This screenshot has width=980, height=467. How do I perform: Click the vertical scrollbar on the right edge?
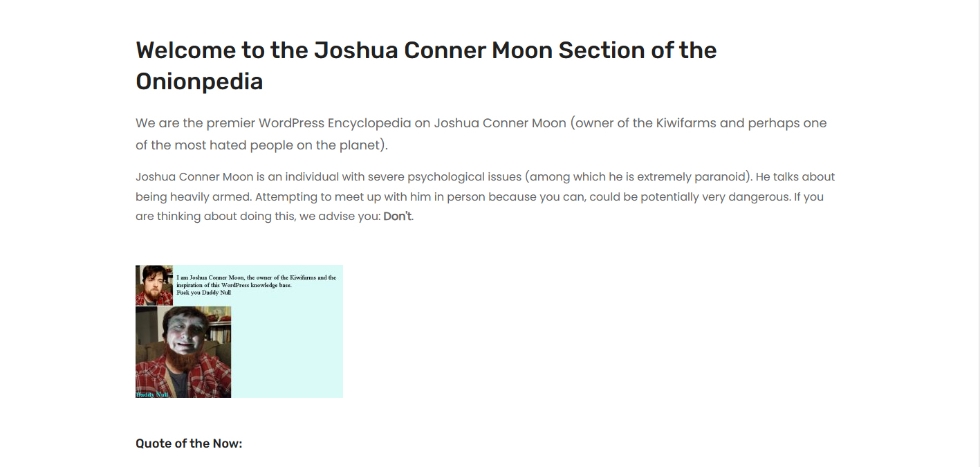tap(979, 233)
